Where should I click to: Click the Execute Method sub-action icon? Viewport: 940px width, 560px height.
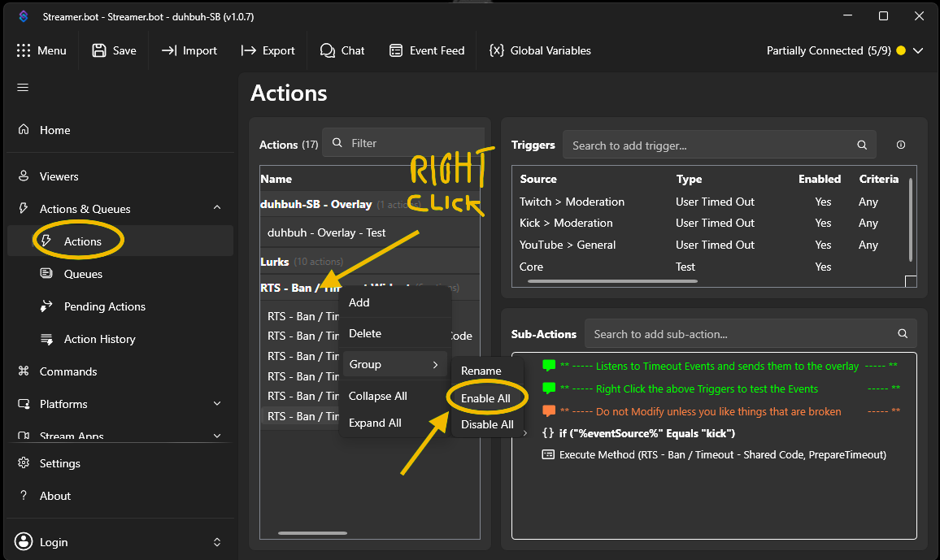[548, 454]
